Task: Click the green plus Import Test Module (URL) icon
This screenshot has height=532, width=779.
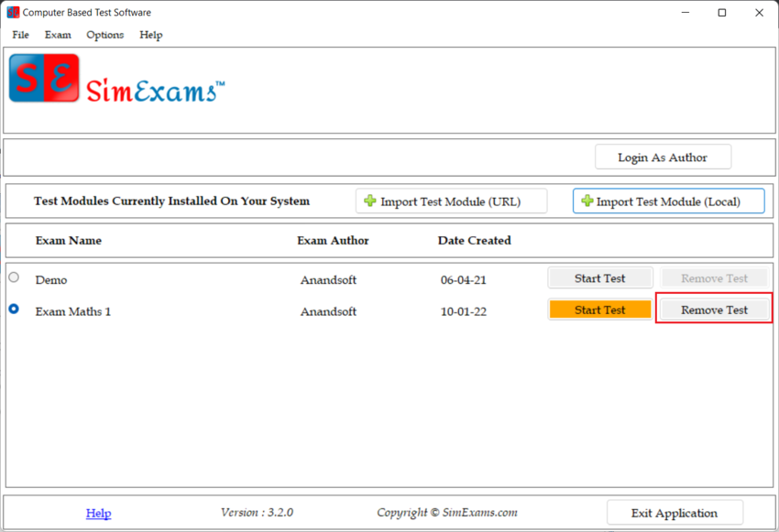Action: click(369, 201)
